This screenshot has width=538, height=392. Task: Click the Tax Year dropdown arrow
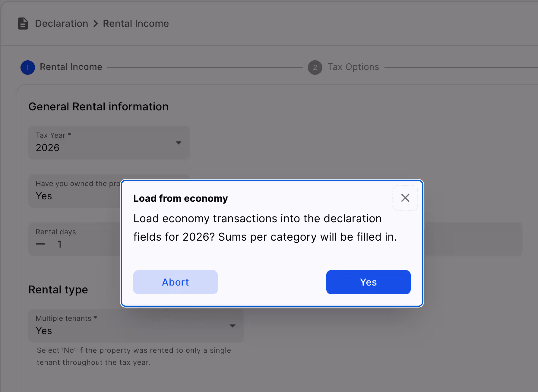tap(179, 143)
